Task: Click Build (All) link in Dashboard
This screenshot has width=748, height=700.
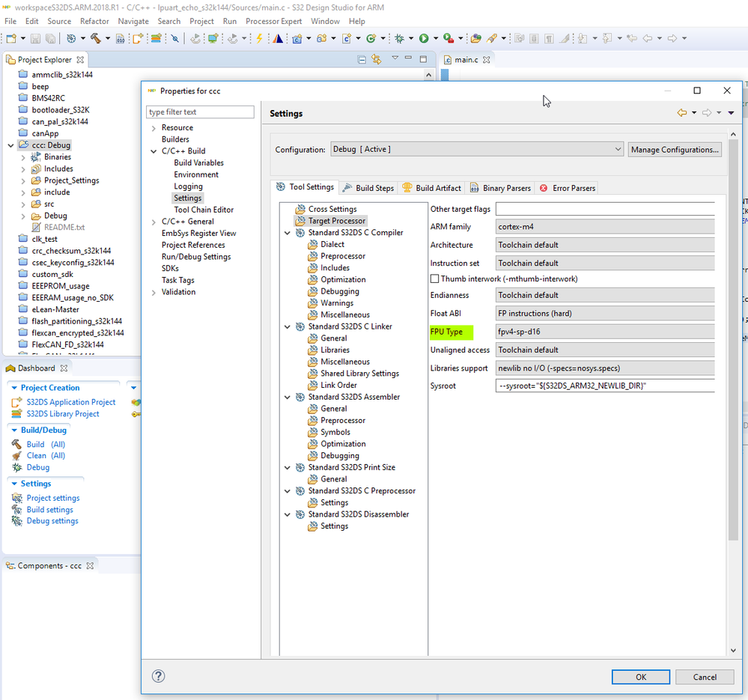Action: coord(46,445)
